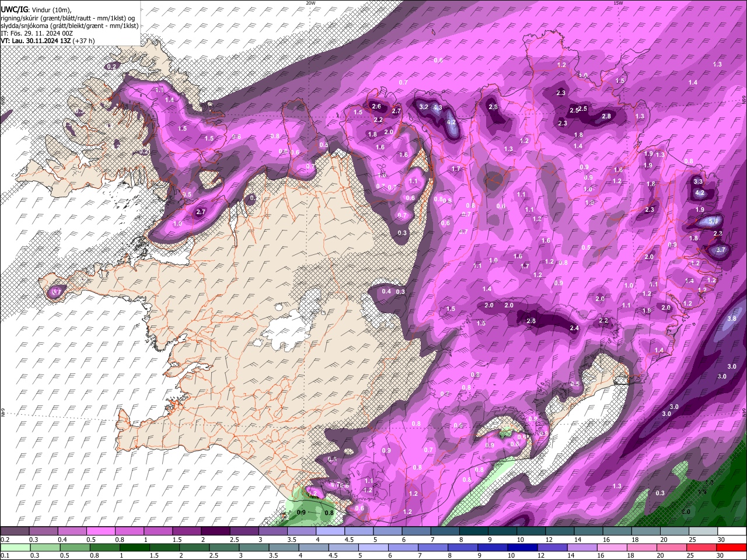Click the 4.3 precipitation value on the map

click(x=437, y=108)
